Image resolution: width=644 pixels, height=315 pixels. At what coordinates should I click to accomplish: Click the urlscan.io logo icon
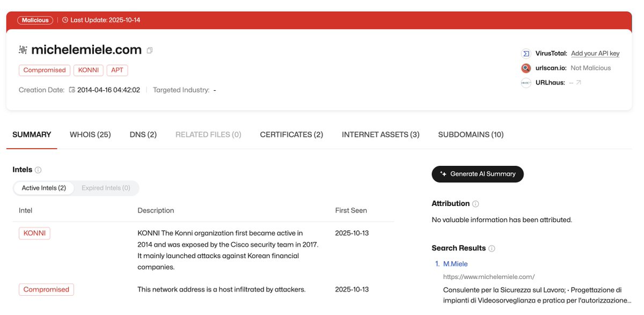tap(526, 68)
